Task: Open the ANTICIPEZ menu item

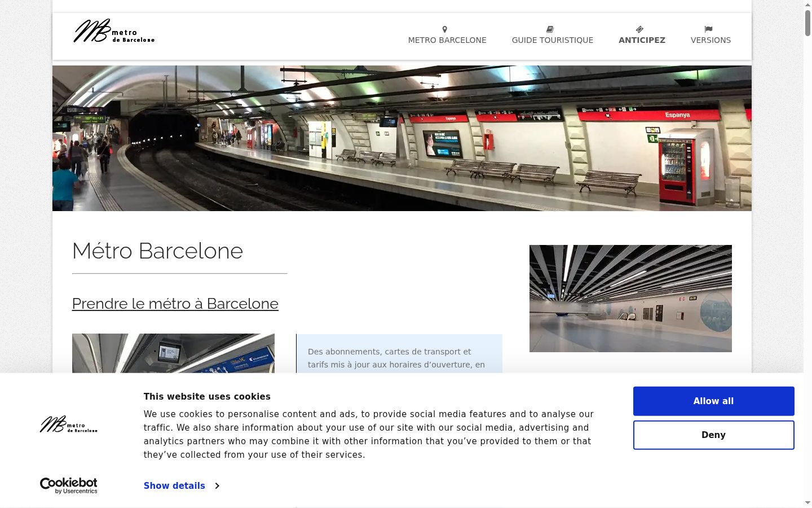Action: tap(642, 40)
